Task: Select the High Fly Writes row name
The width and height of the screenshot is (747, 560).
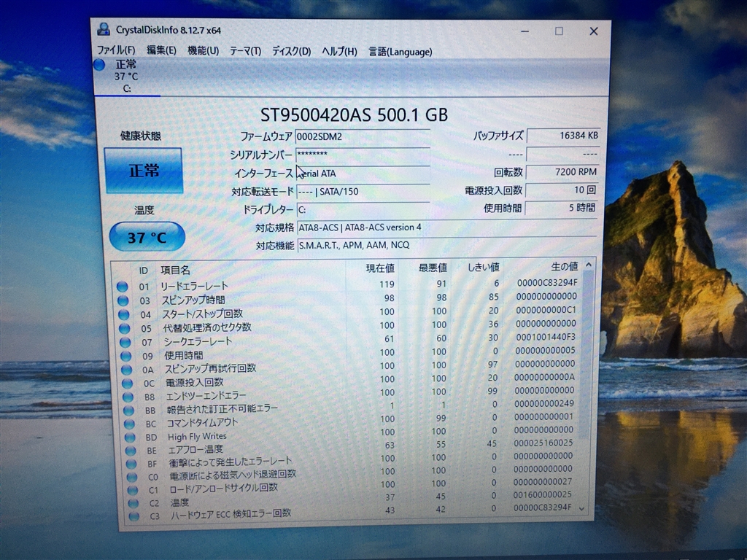Action: coord(197,436)
